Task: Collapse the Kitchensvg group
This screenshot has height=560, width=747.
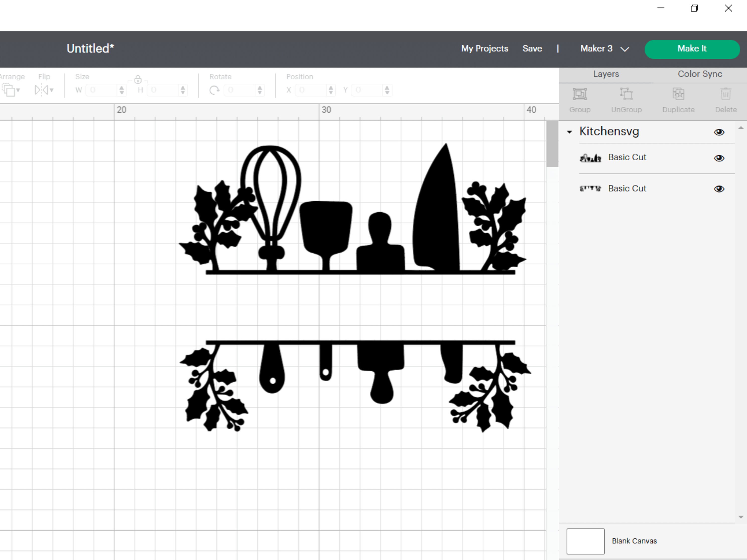Action: (570, 132)
